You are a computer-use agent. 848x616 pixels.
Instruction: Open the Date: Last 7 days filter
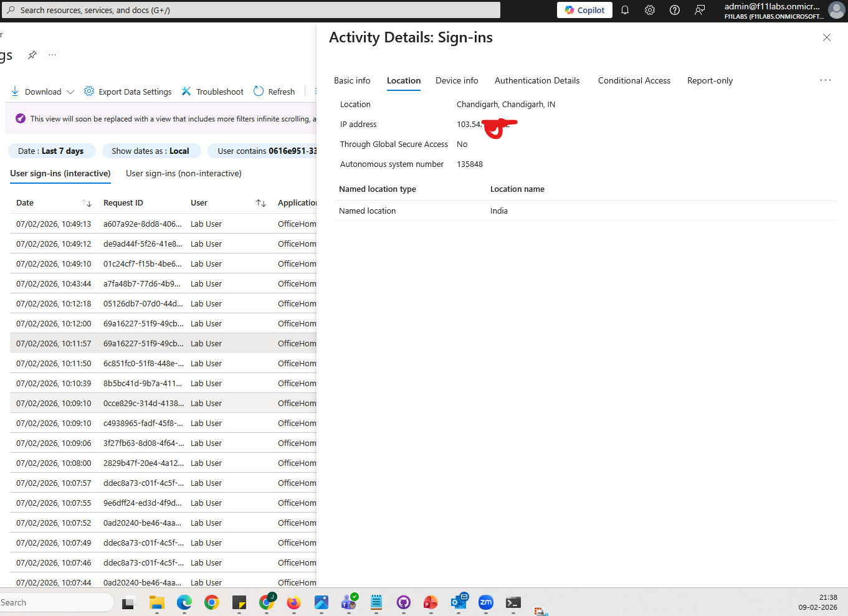(52, 151)
